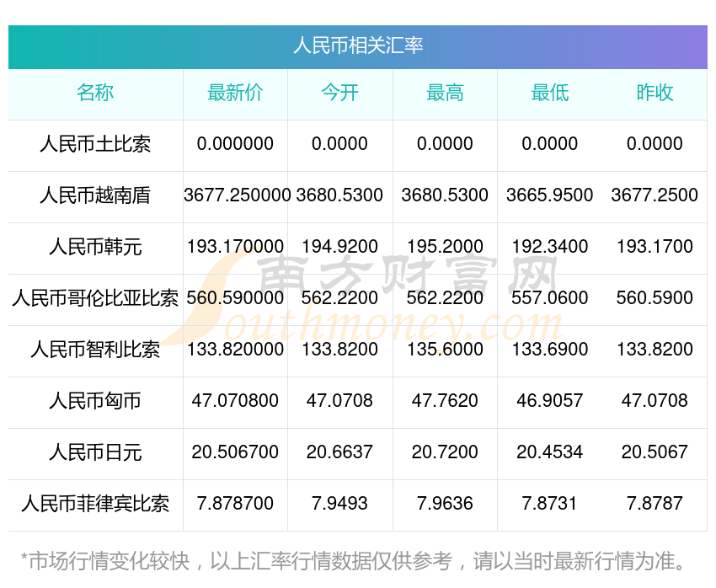Select latest price 560.590000 for 哥伦比亚比索
The width and height of the screenshot is (716, 588).
pyautogui.click(x=235, y=298)
